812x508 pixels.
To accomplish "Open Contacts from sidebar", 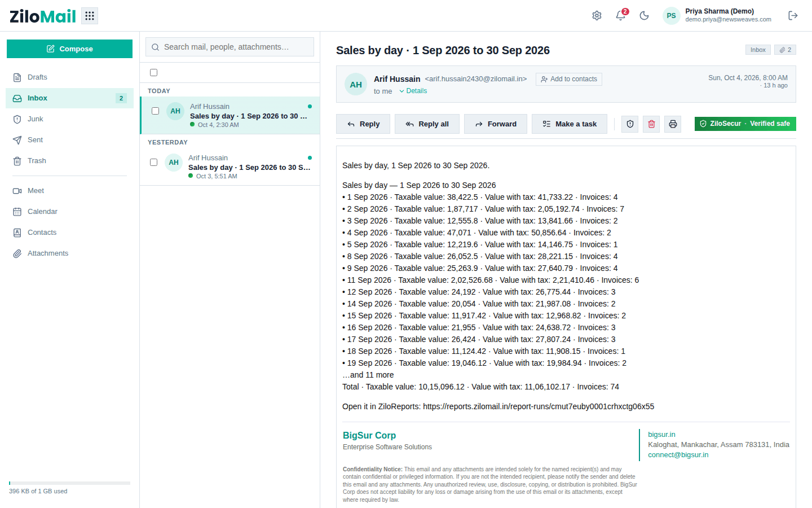I will (x=69, y=233).
